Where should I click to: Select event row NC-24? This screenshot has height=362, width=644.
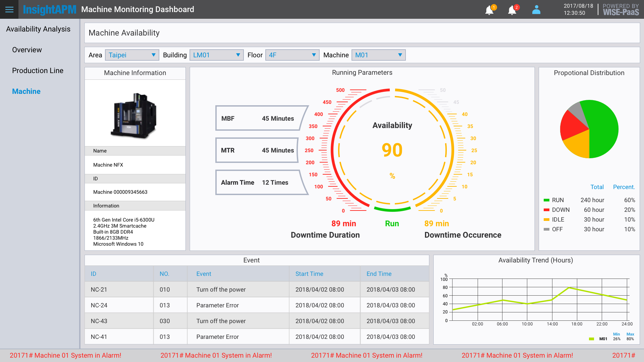tap(257, 305)
